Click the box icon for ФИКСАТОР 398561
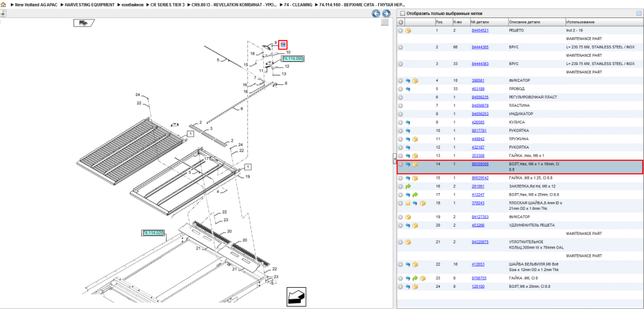This screenshot has height=309, width=644. tap(415, 81)
